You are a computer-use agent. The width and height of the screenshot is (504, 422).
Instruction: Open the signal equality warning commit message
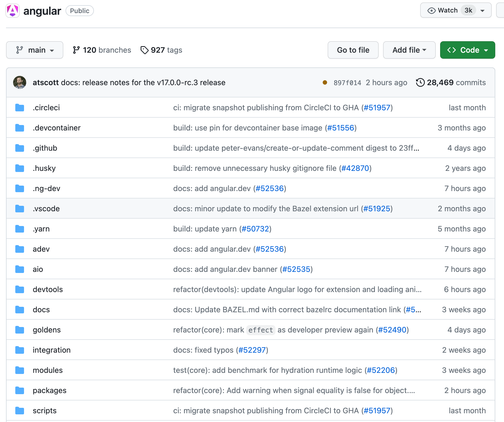(294, 390)
